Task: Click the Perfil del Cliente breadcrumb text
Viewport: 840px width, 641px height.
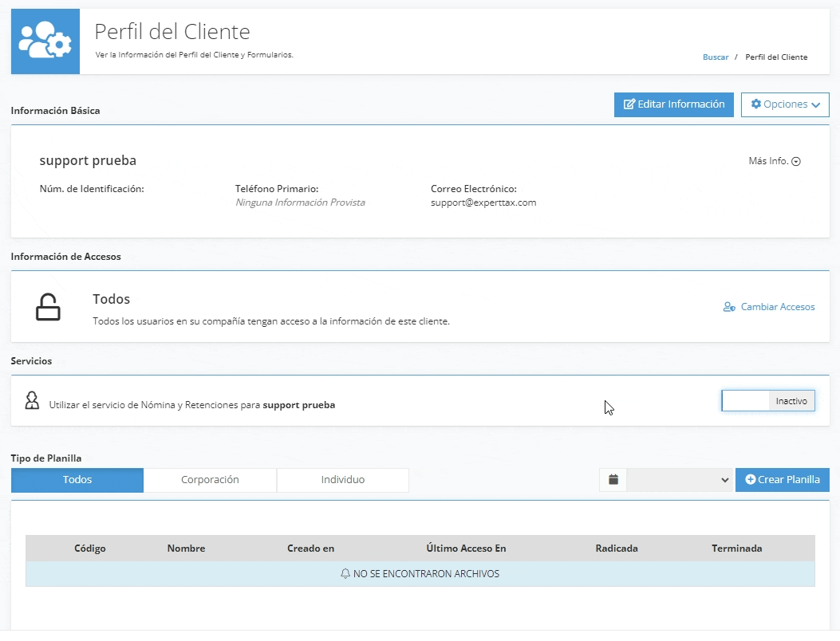Action: coord(775,57)
